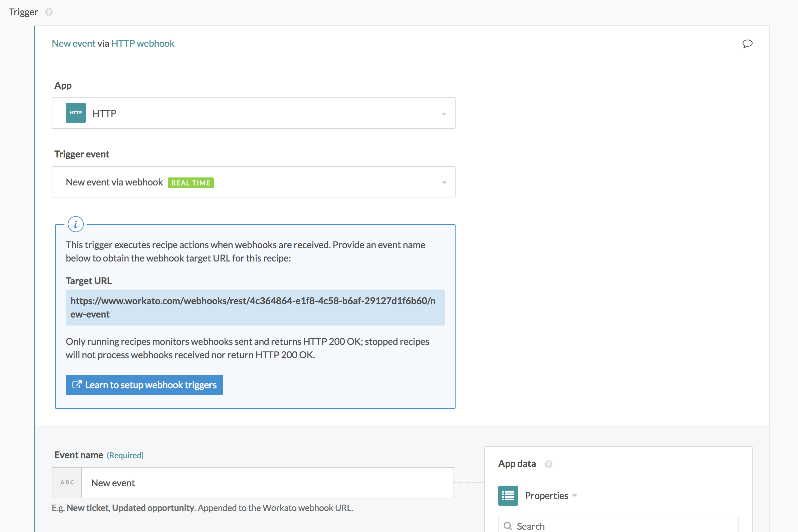Select the New event via webhook option
The image size is (798, 532).
click(114, 182)
